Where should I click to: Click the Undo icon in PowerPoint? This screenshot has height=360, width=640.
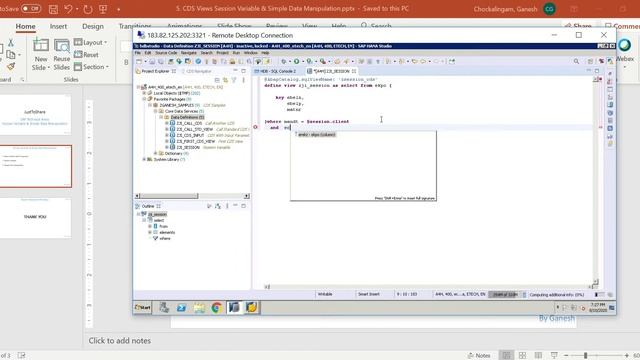[x=68, y=9]
